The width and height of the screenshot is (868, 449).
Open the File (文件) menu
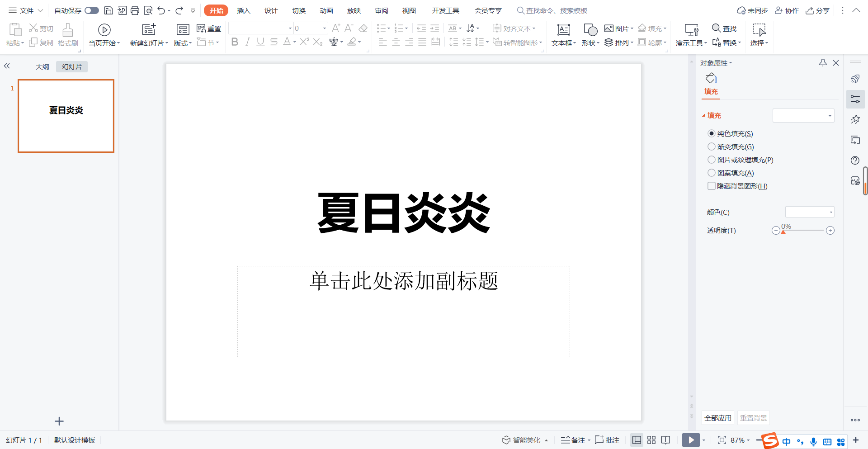click(x=26, y=10)
